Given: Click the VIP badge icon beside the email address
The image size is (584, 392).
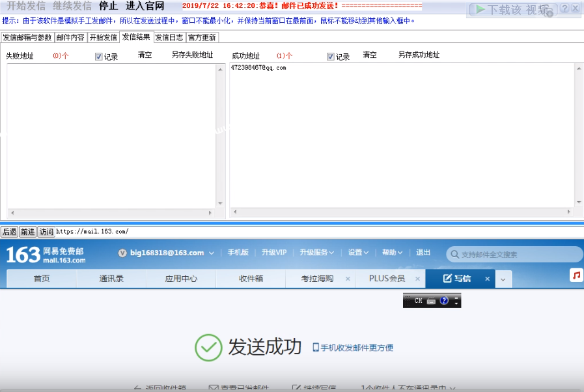Looking at the screenshot, I should tap(122, 253).
